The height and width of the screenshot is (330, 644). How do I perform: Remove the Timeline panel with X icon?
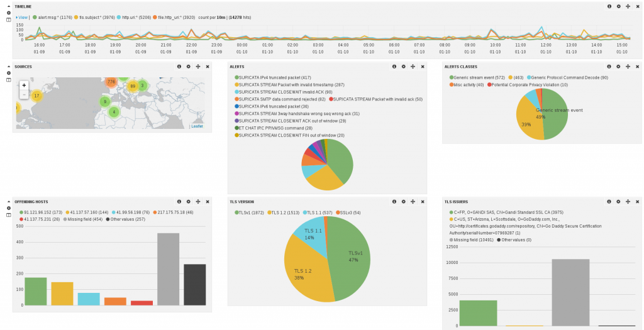pos(638,6)
